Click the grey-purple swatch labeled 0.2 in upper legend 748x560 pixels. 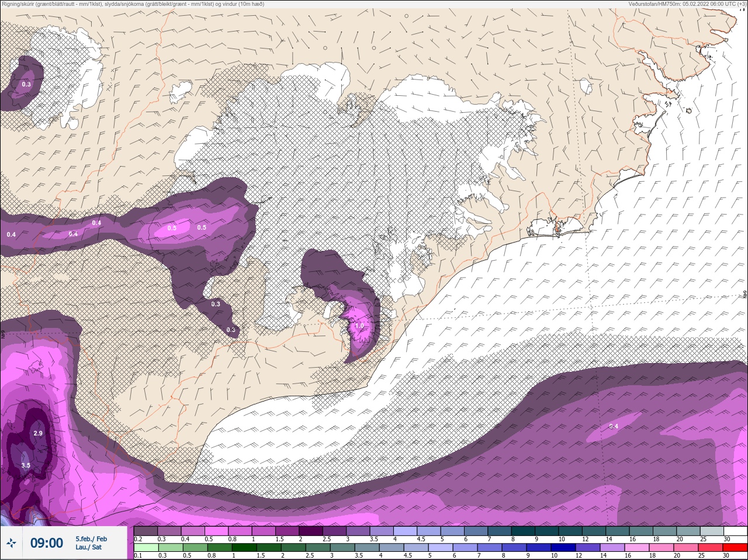point(146,531)
